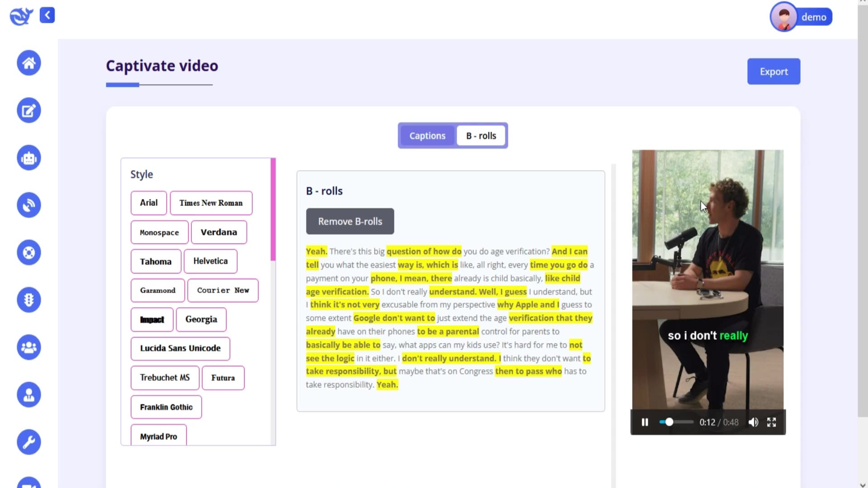Click the Remove B-rolls button

click(350, 221)
